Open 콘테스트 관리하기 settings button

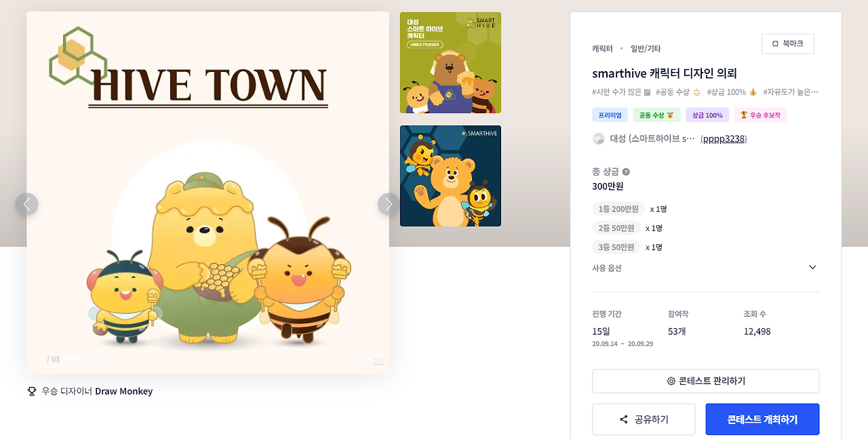[x=705, y=381]
